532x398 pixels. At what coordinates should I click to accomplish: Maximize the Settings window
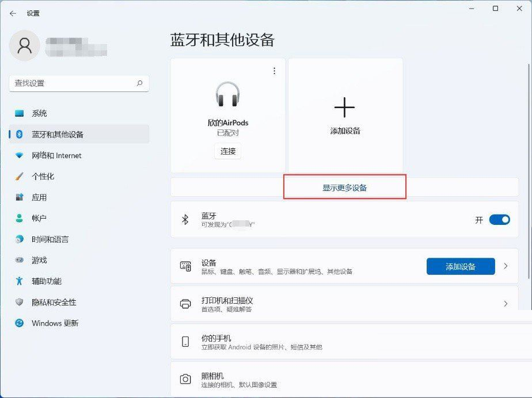(495, 9)
